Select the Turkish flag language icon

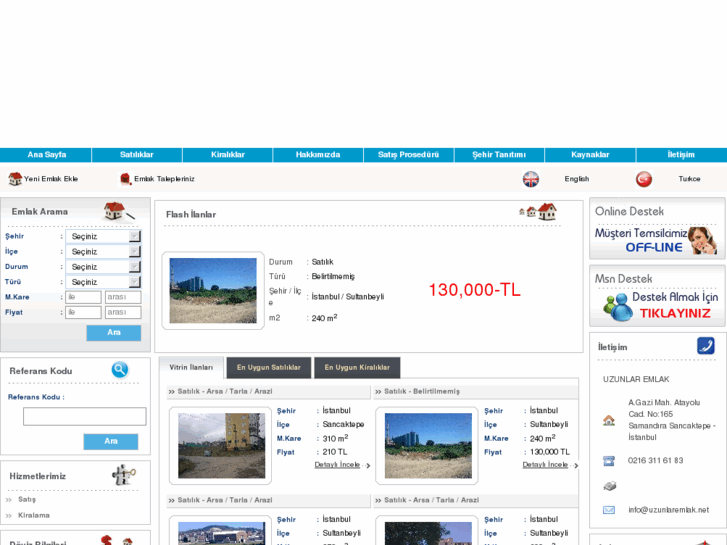644,179
